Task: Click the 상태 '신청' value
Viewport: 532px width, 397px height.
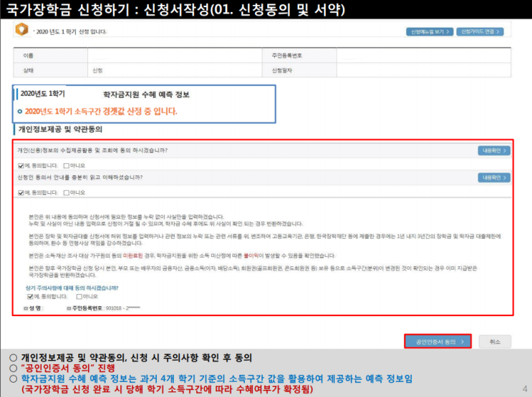Action: point(97,71)
